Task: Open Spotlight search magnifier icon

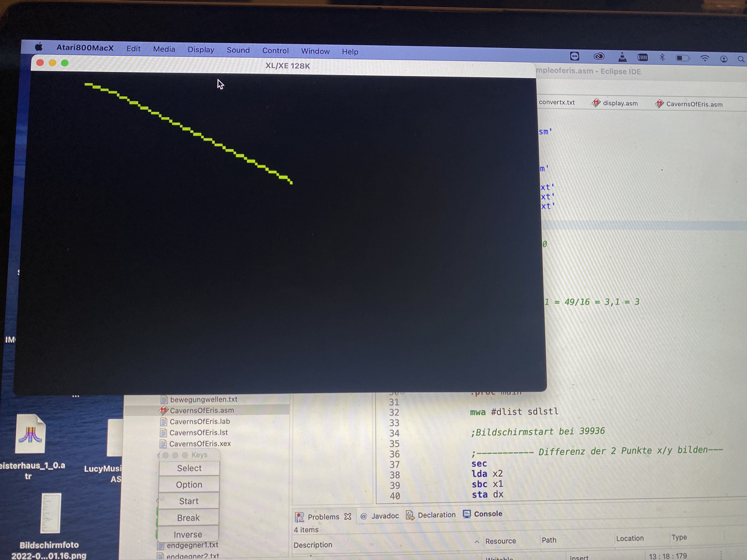Action: click(741, 59)
